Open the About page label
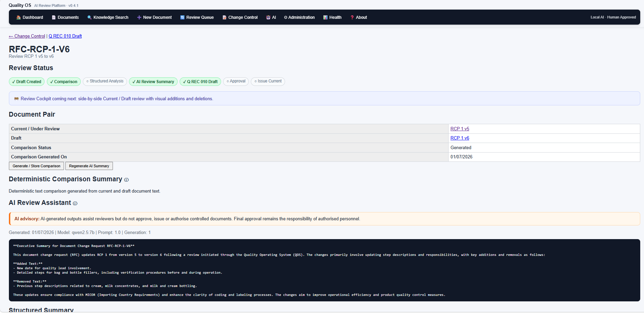 [x=361, y=17]
